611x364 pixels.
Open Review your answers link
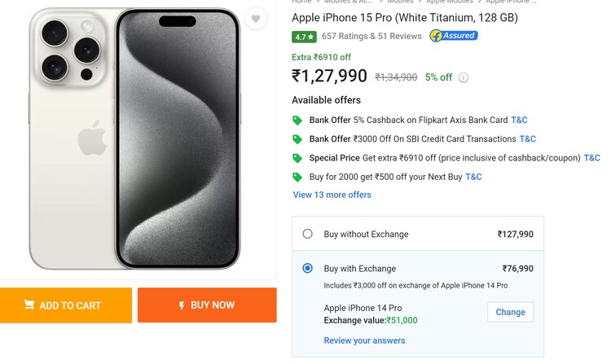(x=364, y=340)
